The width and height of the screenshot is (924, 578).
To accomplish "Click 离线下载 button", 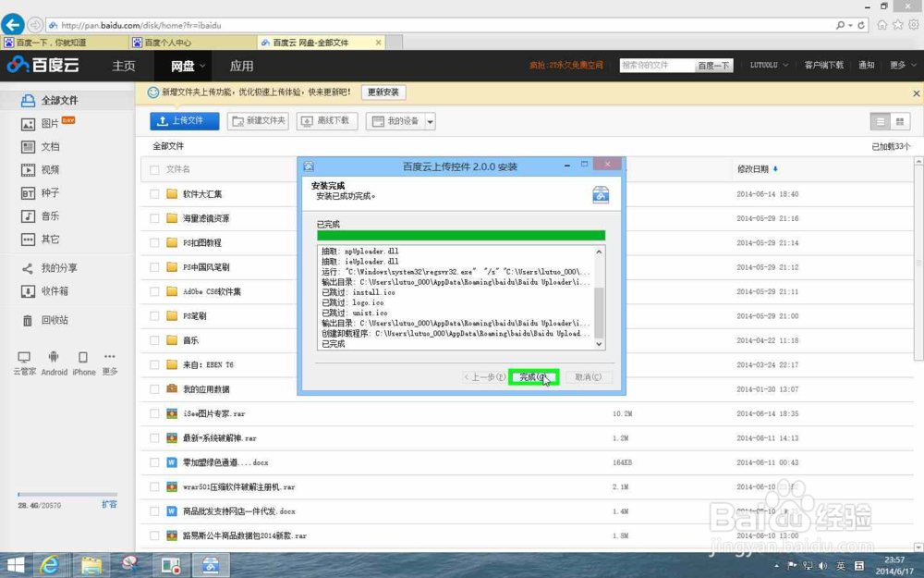I will 327,121.
